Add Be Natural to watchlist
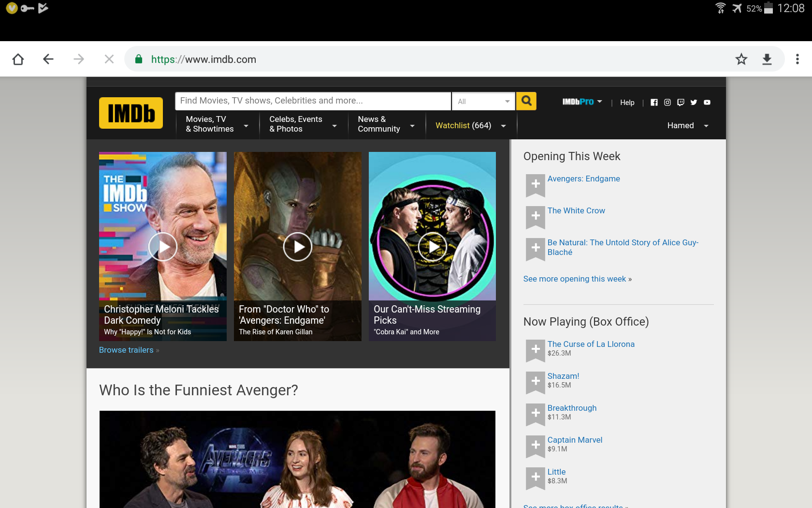 point(536,249)
